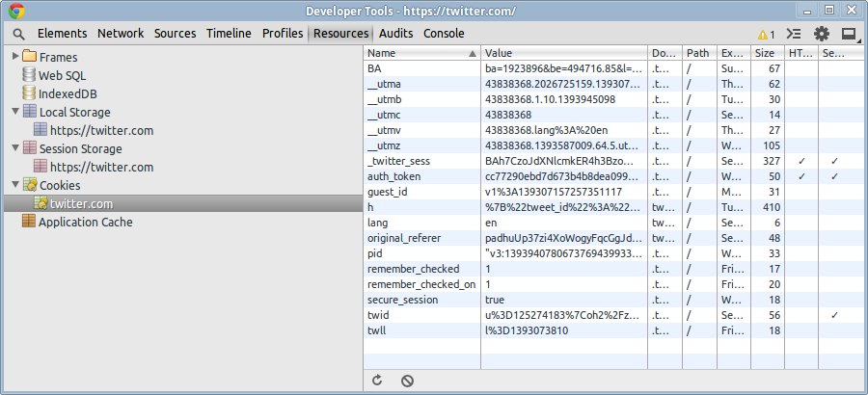
Task: Select twitter.com under Cookies
Action: pos(182,203)
